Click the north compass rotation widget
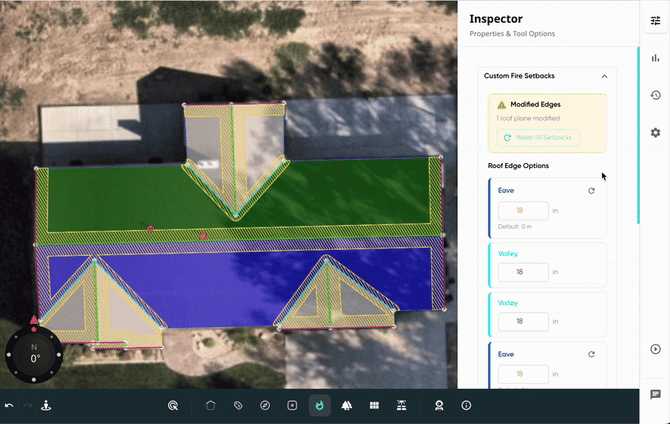 [x=35, y=355]
